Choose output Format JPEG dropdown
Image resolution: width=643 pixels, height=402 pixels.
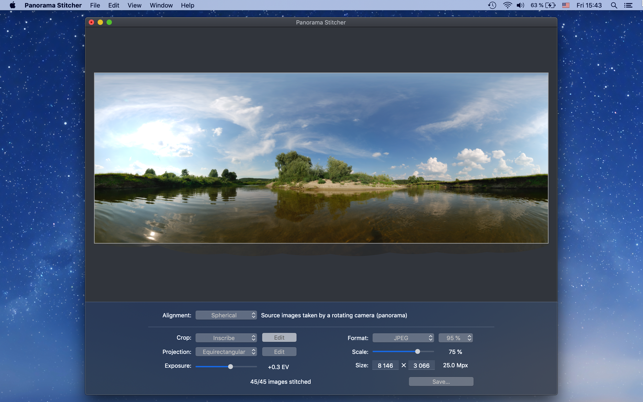click(x=403, y=338)
